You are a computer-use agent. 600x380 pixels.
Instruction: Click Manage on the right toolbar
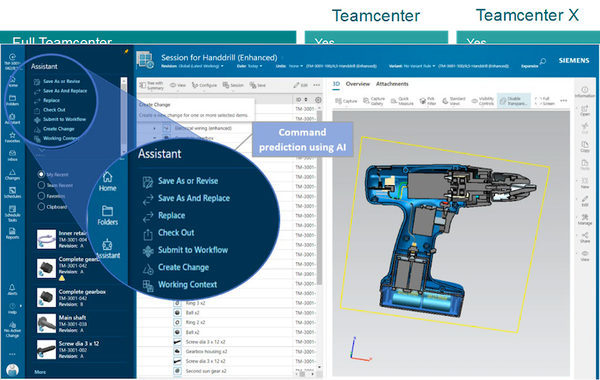(x=585, y=220)
